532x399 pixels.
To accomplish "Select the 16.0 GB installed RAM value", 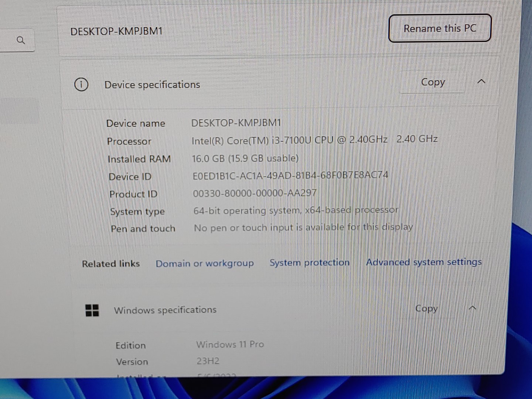I will [x=245, y=158].
